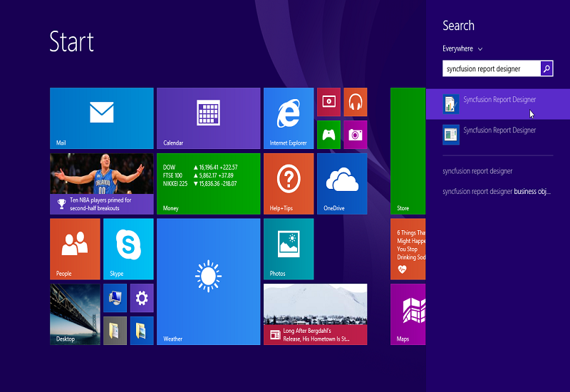
Task: Launch Internet Explorer from its tile
Action: (x=288, y=118)
